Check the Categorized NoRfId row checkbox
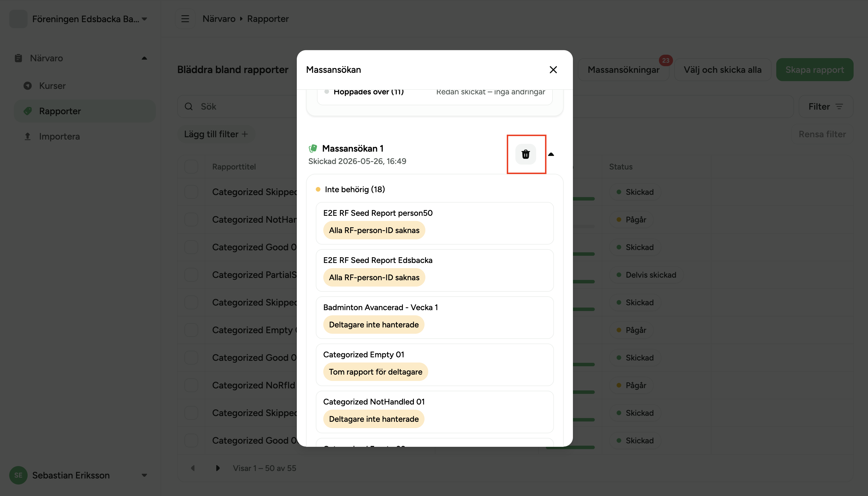Viewport: 868px width, 496px height. pos(191,385)
